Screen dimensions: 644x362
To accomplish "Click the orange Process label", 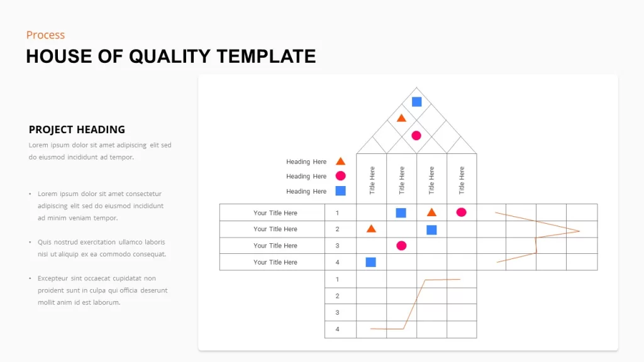I will 45,35.
